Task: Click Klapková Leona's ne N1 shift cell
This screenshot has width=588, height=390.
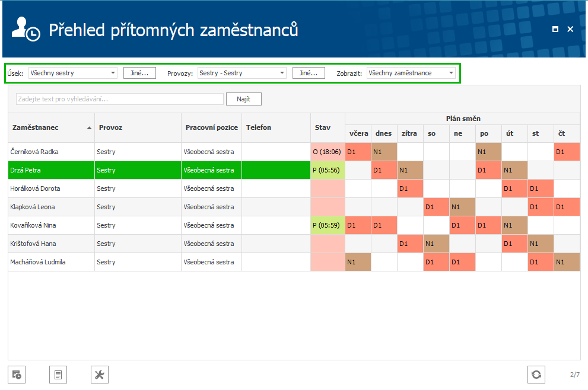Action: [462, 207]
